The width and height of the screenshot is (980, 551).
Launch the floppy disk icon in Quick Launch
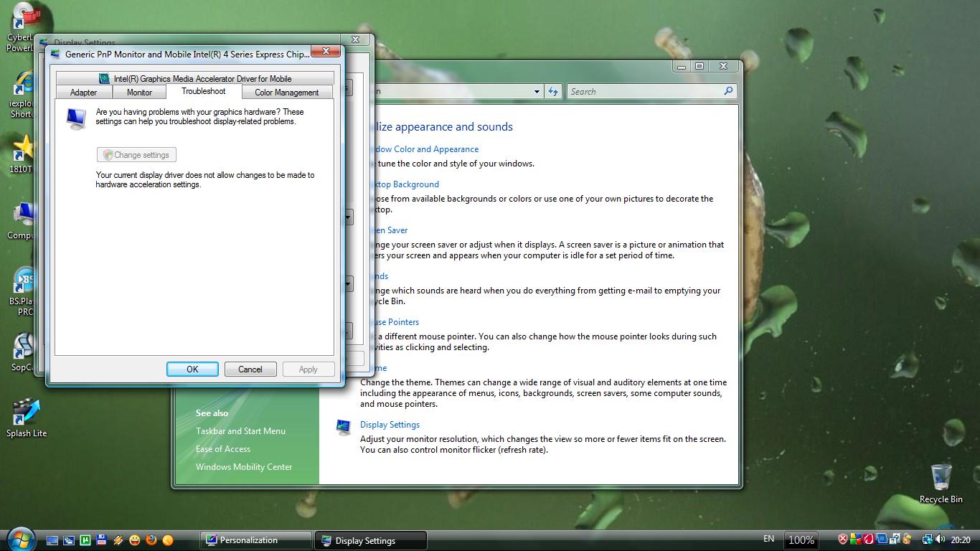tap(102, 540)
